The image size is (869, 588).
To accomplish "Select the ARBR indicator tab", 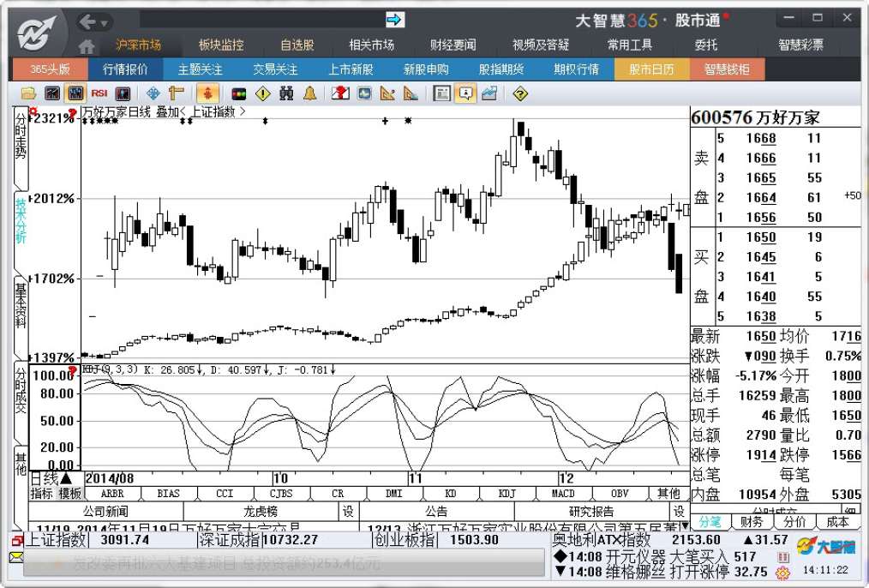I will click(x=112, y=493).
